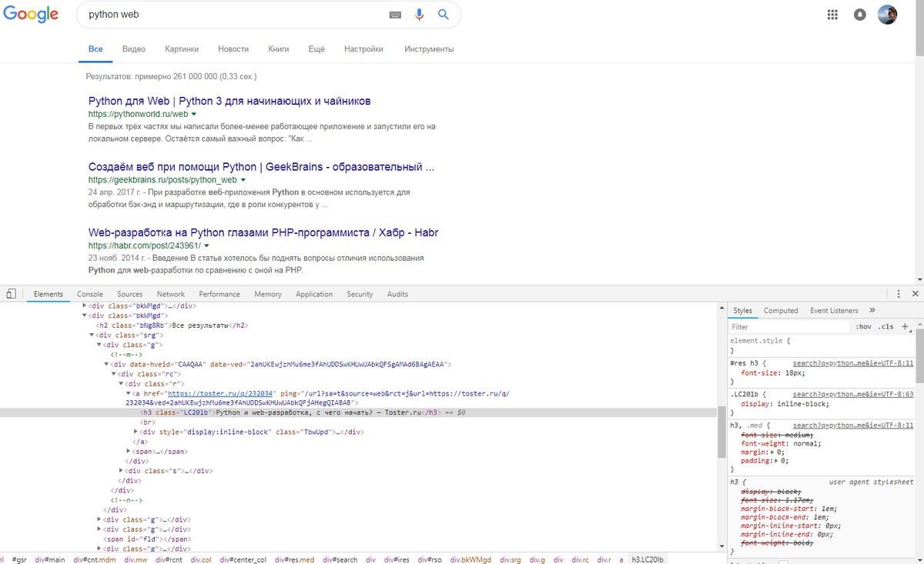924x564 pixels.
Task: Switch to the Computed sidebar tab
Action: pos(781,311)
